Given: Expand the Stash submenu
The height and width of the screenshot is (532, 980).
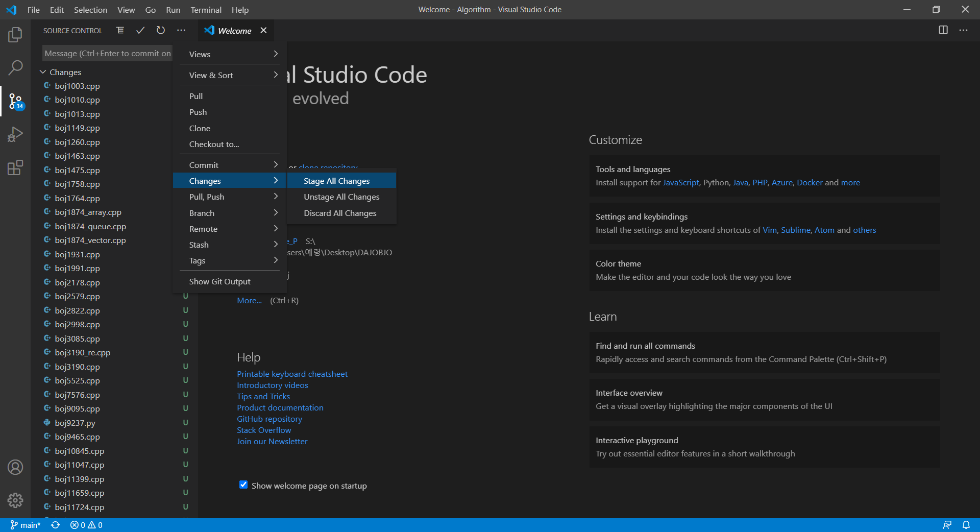Looking at the screenshot, I should [230, 245].
